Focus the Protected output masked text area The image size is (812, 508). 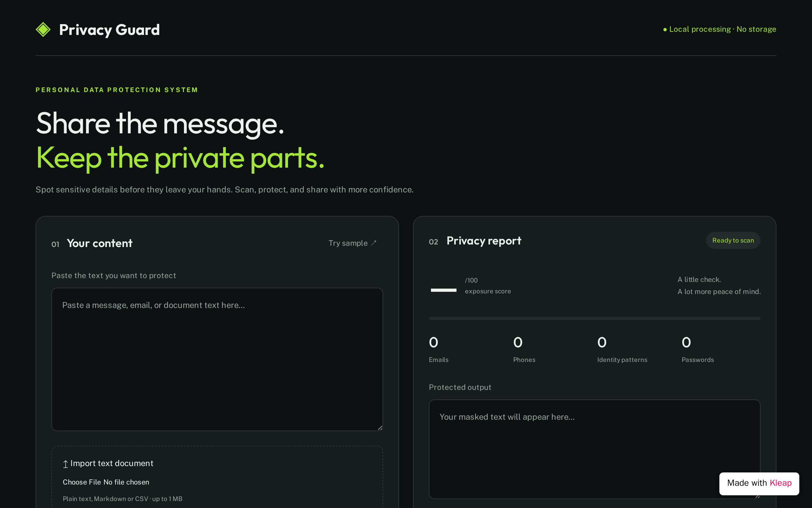594,449
